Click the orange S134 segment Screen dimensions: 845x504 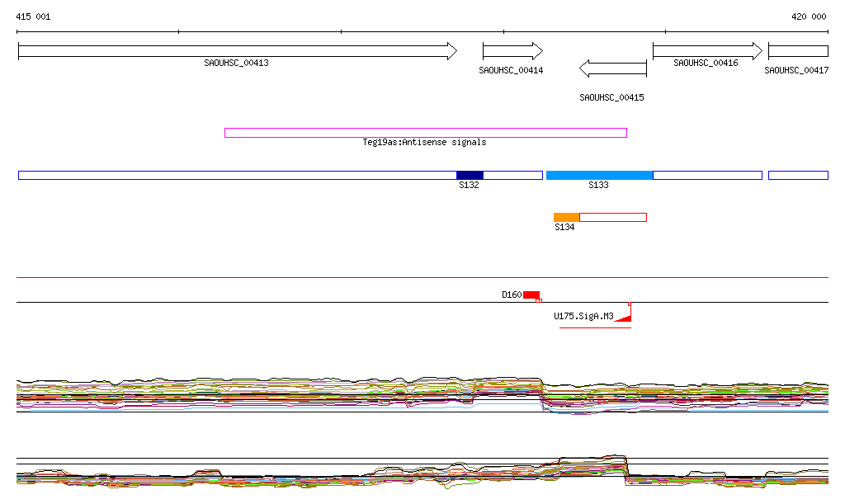[567, 217]
